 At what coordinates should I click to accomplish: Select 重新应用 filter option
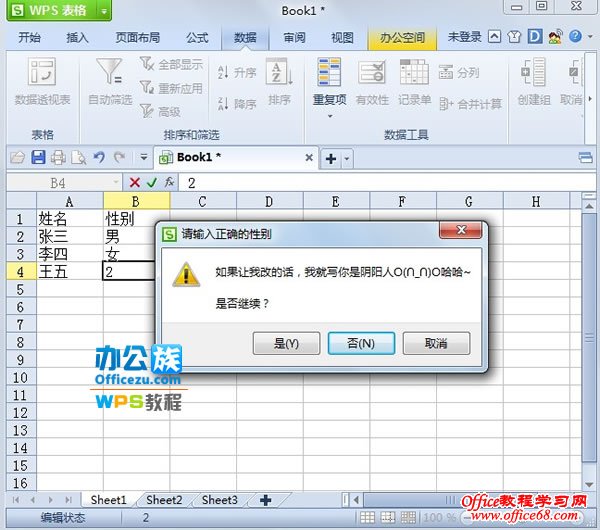point(171,88)
